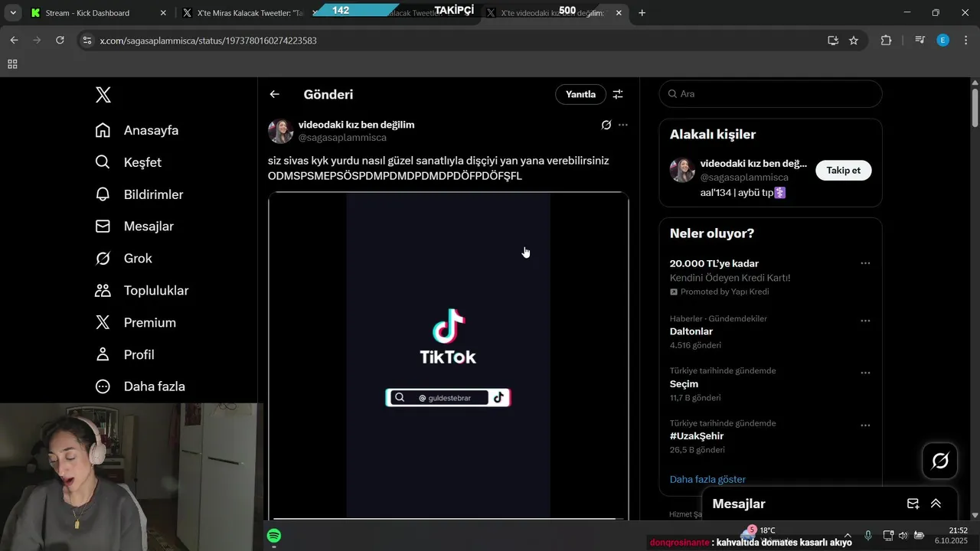
Task: Open floating Grok button
Action: [x=940, y=461]
